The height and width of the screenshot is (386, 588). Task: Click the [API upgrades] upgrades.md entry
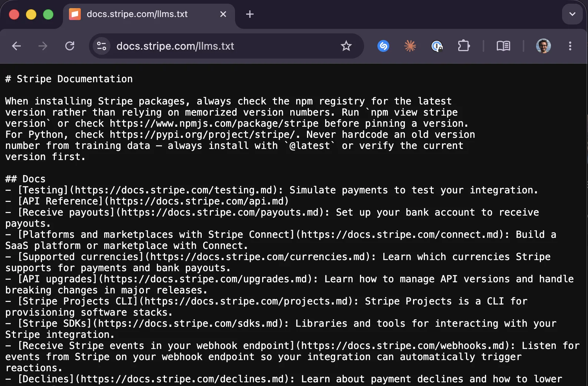[290, 284]
